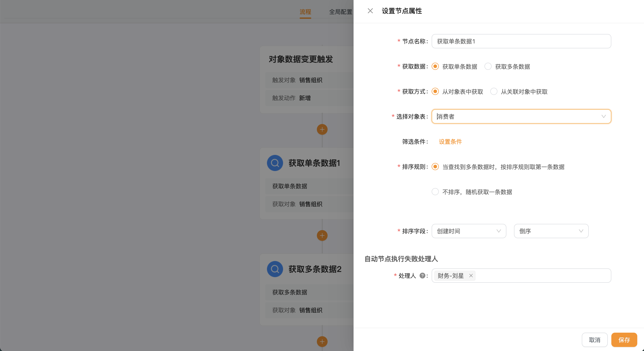Click the 获取单条数据 row in node 1
The width and height of the screenshot is (644, 351).
pyautogui.click(x=309, y=186)
